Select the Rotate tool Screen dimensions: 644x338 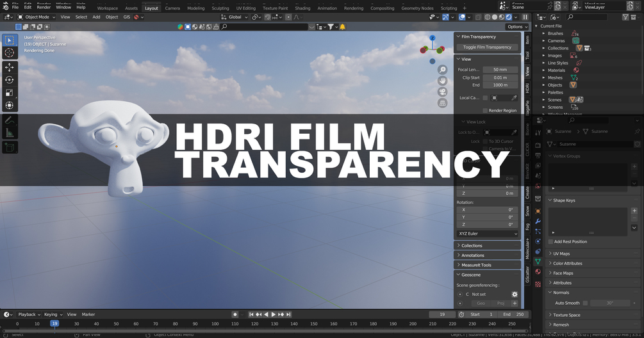point(10,80)
